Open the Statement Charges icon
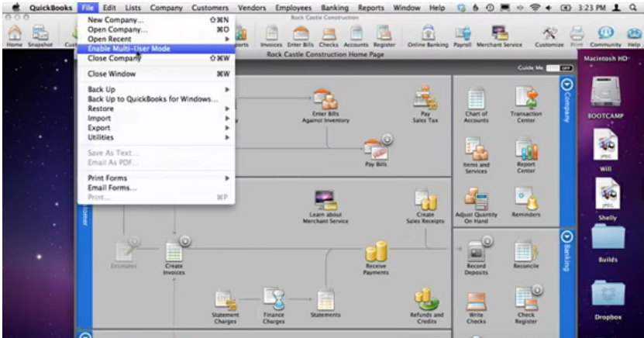 pos(225,307)
